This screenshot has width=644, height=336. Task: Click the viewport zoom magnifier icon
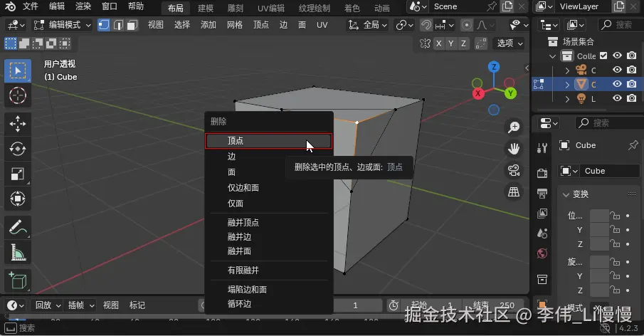point(514,127)
